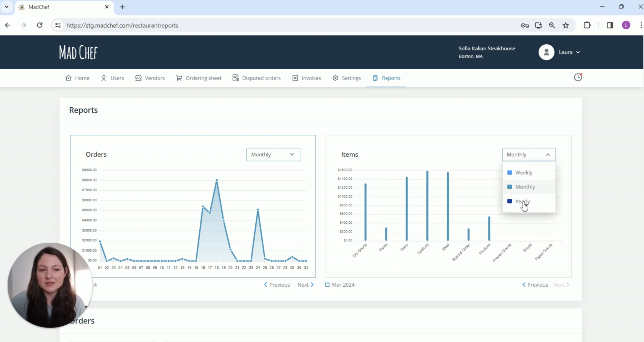The height and width of the screenshot is (342, 644).
Task: Go to Previous period on Items chart
Action: pos(535,285)
